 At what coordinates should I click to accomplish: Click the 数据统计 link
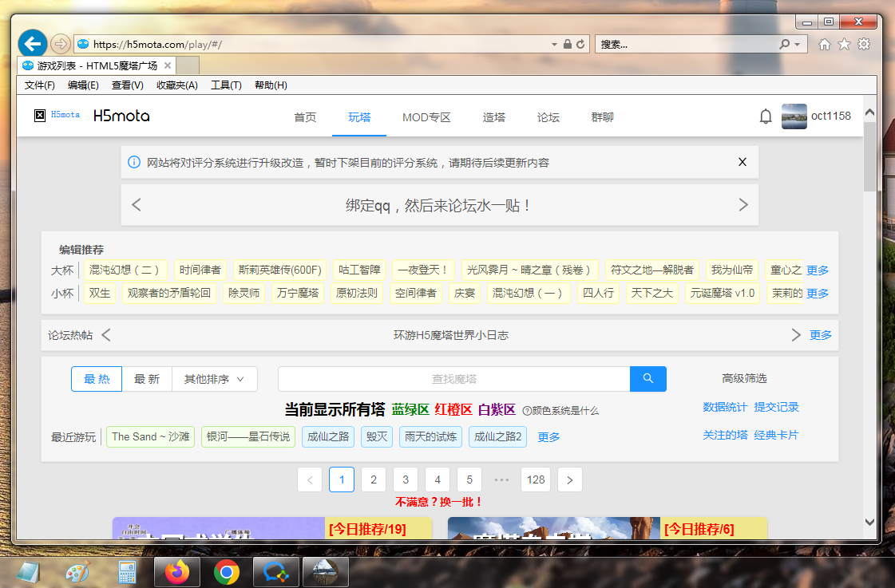(x=724, y=407)
